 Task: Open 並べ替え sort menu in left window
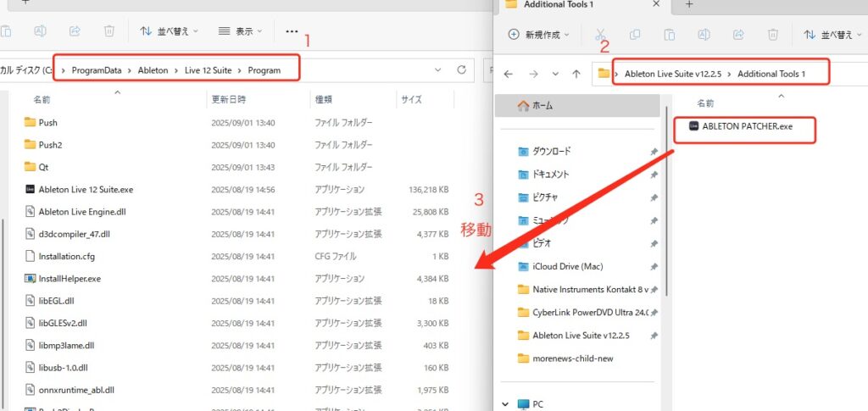[169, 31]
